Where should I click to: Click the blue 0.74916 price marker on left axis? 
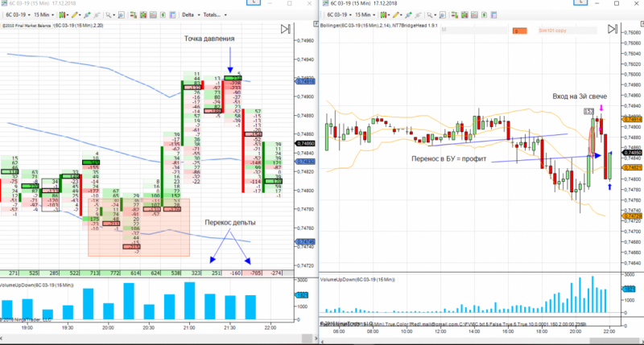click(x=305, y=82)
